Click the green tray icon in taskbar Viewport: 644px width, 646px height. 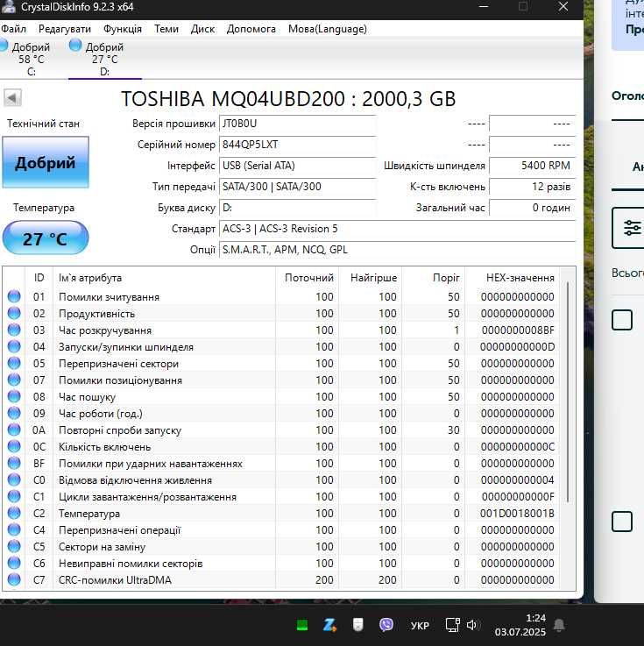[302, 625]
